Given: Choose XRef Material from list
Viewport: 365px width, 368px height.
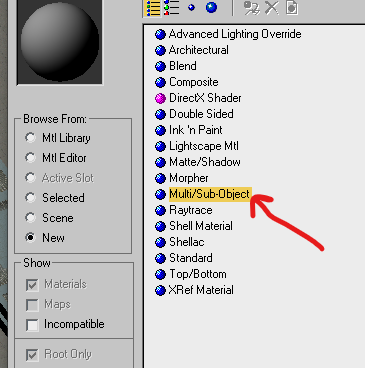Looking at the screenshot, I should 201,290.
